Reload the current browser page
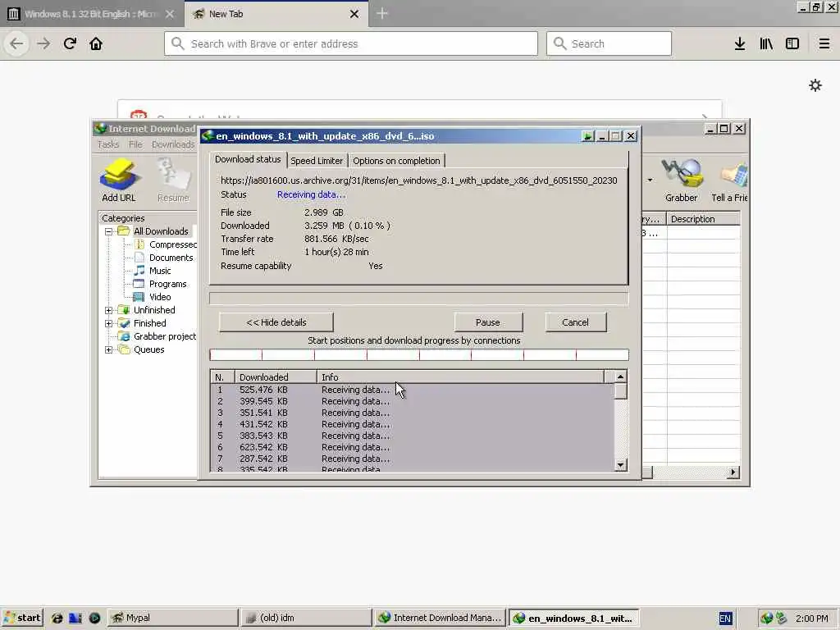The width and height of the screenshot is (840, 630). 70,43
